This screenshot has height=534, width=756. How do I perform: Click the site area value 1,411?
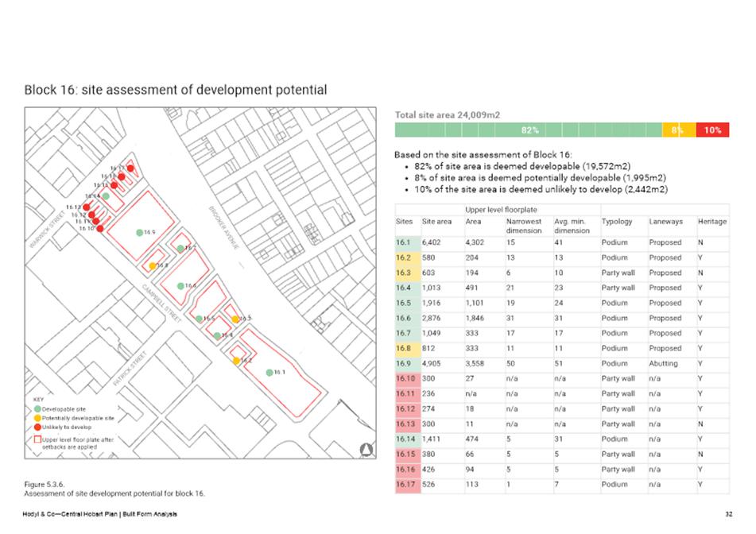(x=431, y=439)
